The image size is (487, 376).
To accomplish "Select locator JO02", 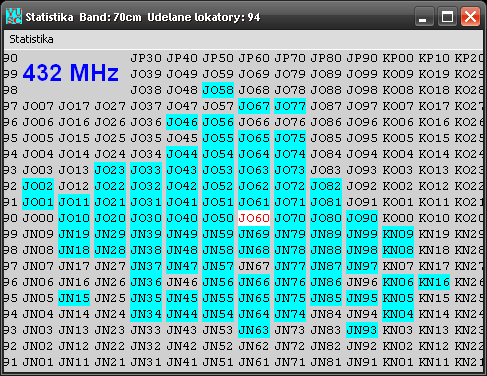I will (38, 186).
